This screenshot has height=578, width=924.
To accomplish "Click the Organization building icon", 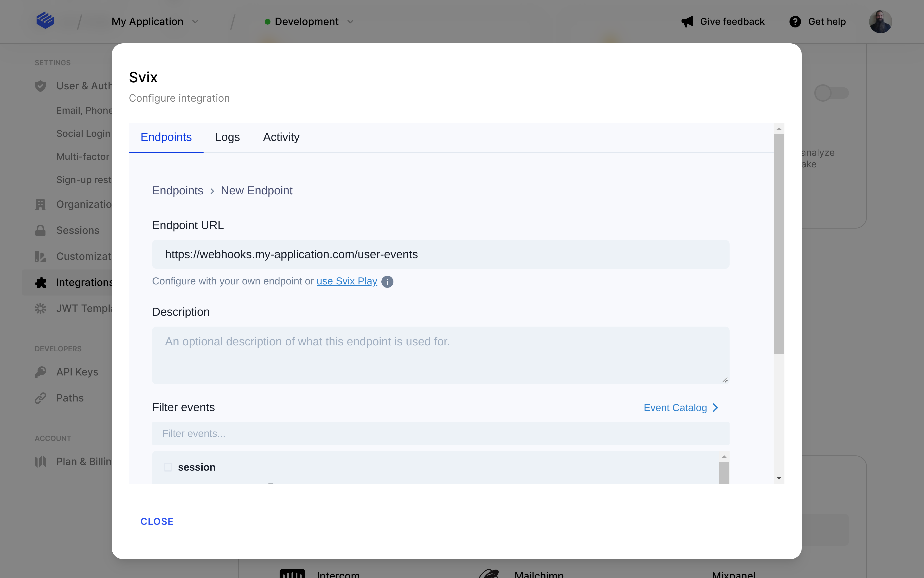I will [40, 204].
